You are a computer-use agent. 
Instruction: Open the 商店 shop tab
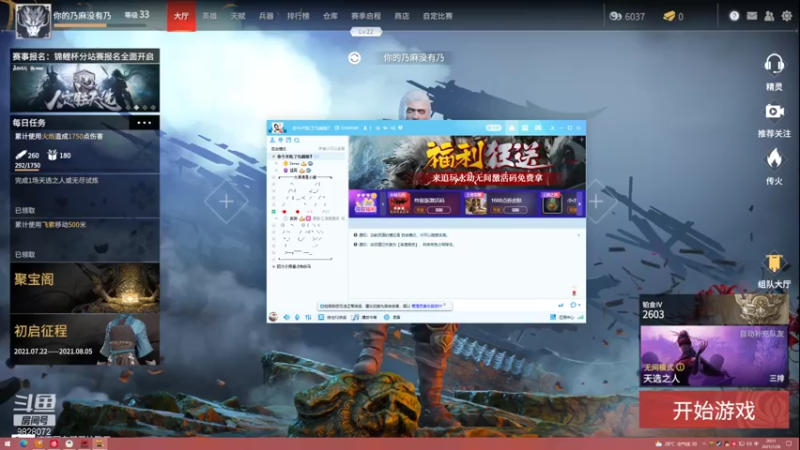(x=402, y=16)
